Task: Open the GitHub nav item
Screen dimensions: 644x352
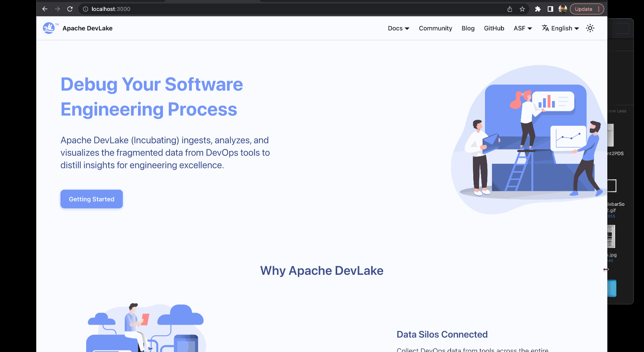Action: tap(494, 28)
